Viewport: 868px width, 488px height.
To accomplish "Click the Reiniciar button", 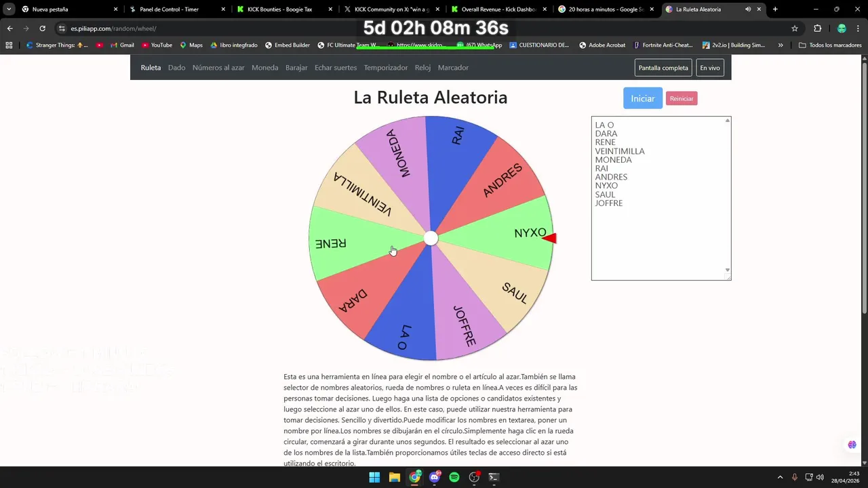I will click(682, 98).
